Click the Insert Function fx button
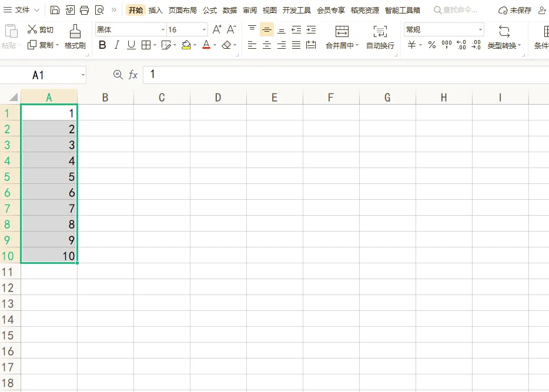549x392 pixels. point(133,75)
